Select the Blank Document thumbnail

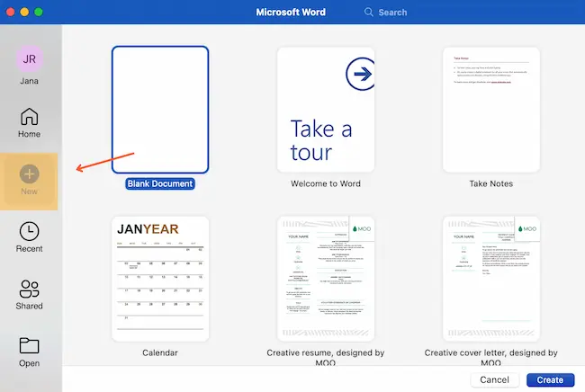click(x=160, y=110)
